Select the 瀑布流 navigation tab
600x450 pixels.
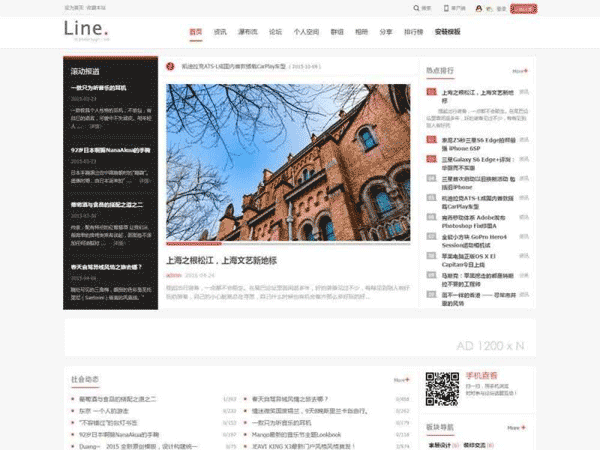(247, 32)
